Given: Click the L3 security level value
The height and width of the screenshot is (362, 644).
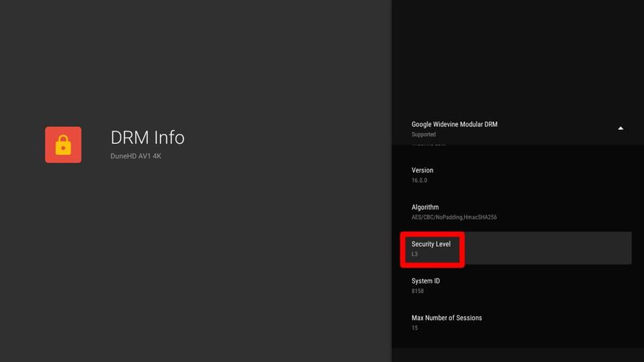Looking at the screenshot, I should coord(415,254).
